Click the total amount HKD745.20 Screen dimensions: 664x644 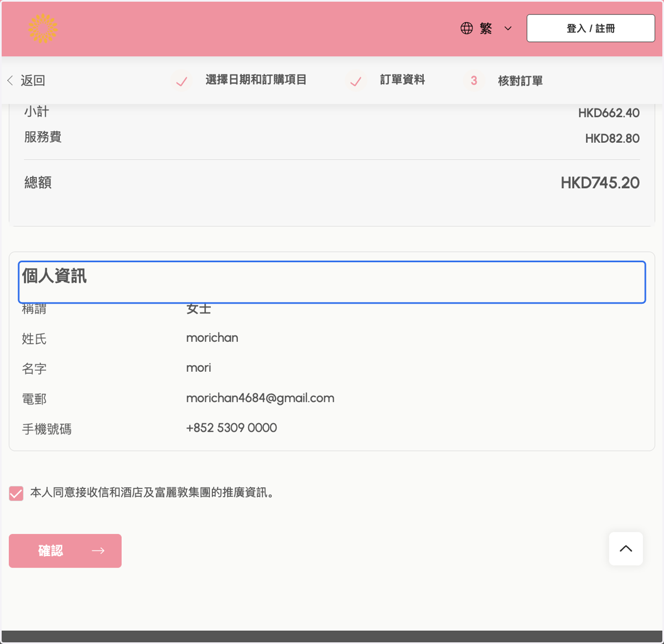pyautogui.click(x=600, y=183)
